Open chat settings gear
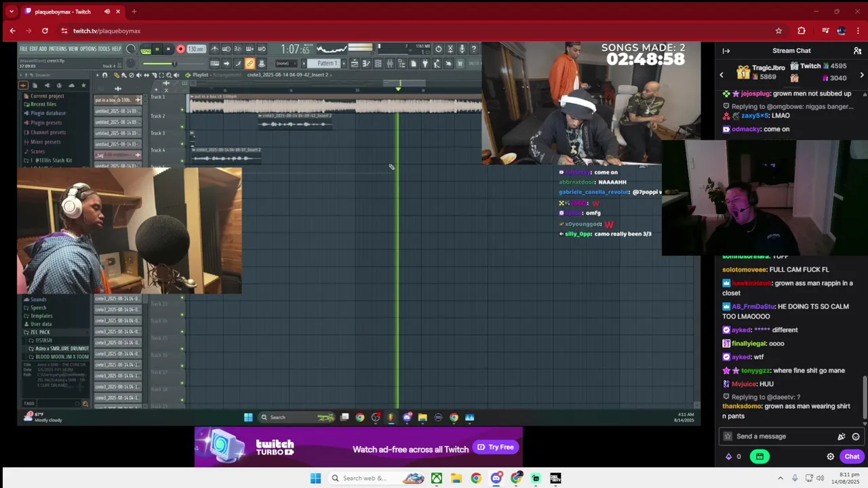 click(x=830, y=457)
